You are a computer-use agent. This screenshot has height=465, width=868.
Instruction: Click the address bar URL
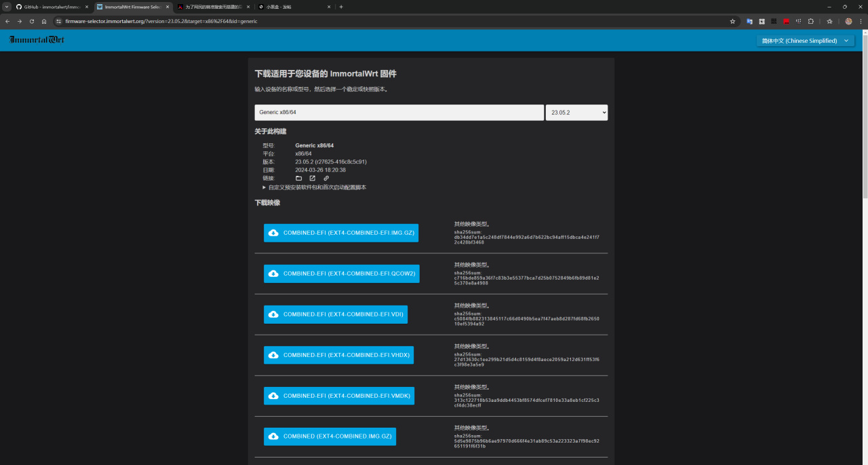click(x=161, y=21)
